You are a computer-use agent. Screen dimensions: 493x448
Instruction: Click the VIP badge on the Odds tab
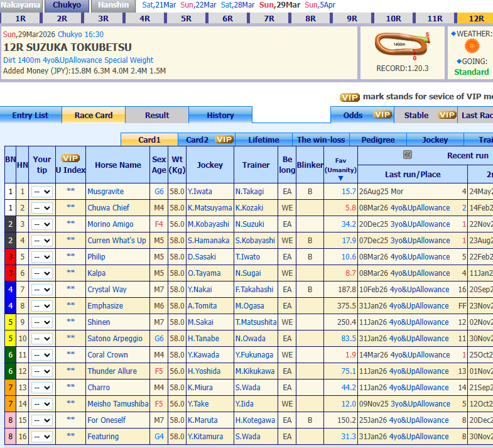pos(382,115)
